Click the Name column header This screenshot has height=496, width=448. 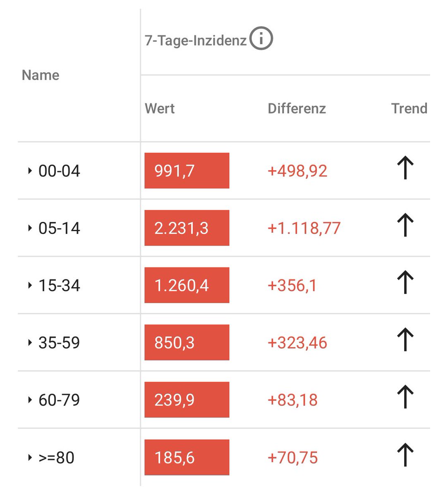click(x=41, y=75)
